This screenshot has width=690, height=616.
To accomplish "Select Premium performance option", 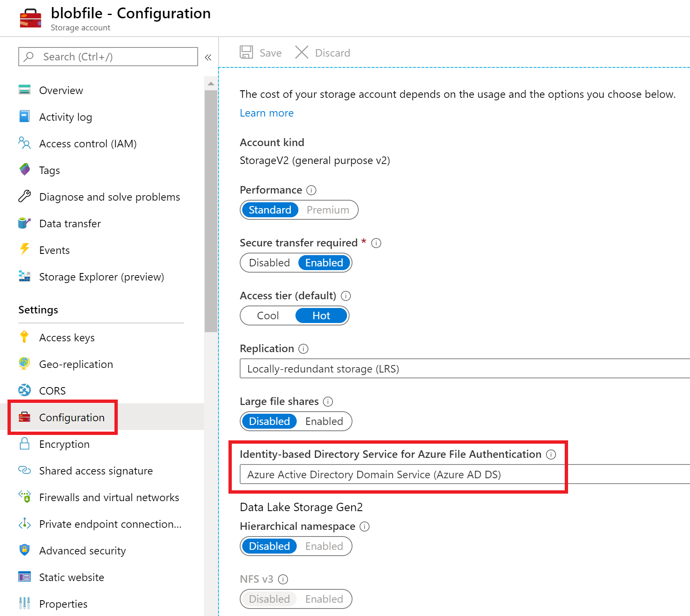I will pos(328,210).
